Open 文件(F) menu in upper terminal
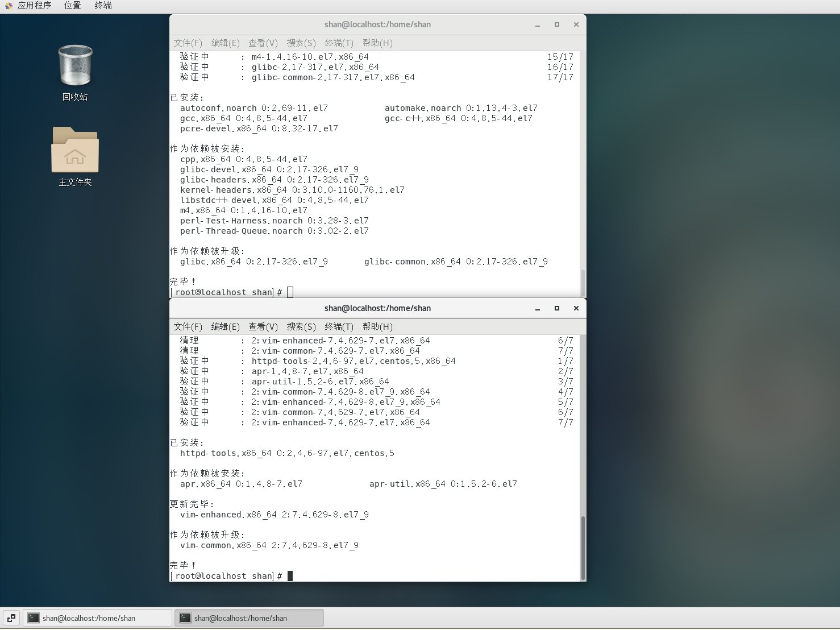This screenshot has width=840, height=630. point(188,43)
